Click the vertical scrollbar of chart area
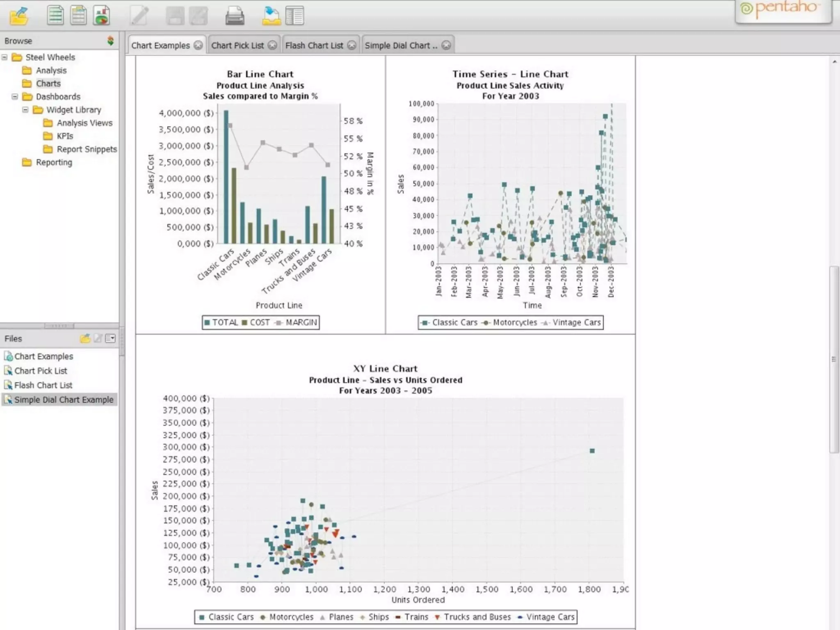Screen dimensions: 840x630 point(834,359)
